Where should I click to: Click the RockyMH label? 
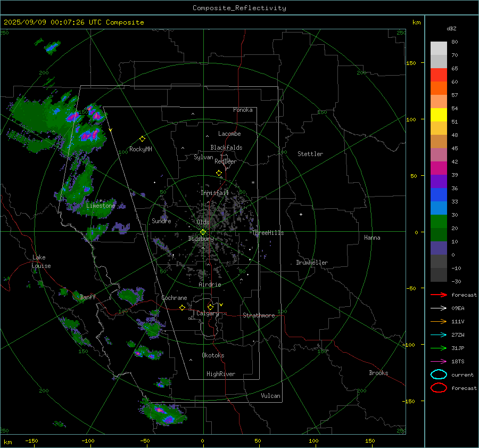[x=141, y=149]
